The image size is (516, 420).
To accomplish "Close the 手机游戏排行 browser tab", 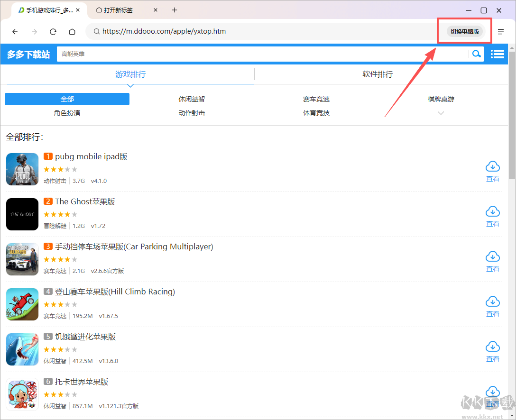I will pos(78,10).
